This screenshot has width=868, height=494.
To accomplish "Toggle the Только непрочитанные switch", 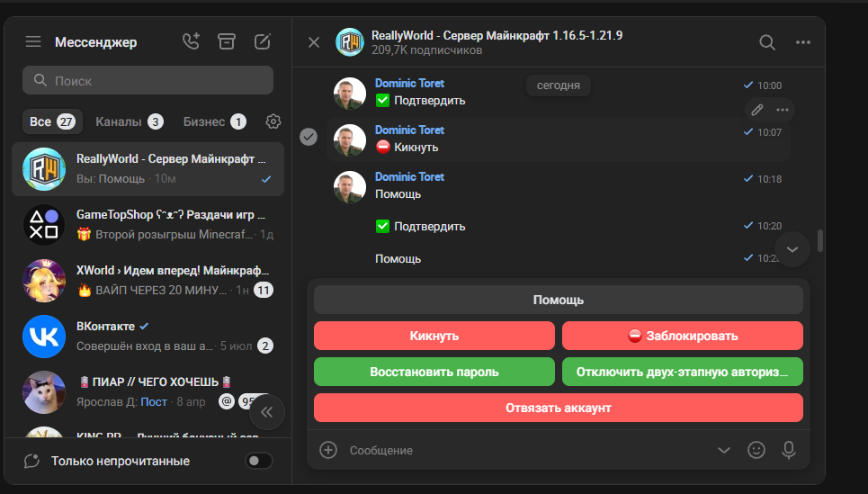I will (x=258, y=460).
